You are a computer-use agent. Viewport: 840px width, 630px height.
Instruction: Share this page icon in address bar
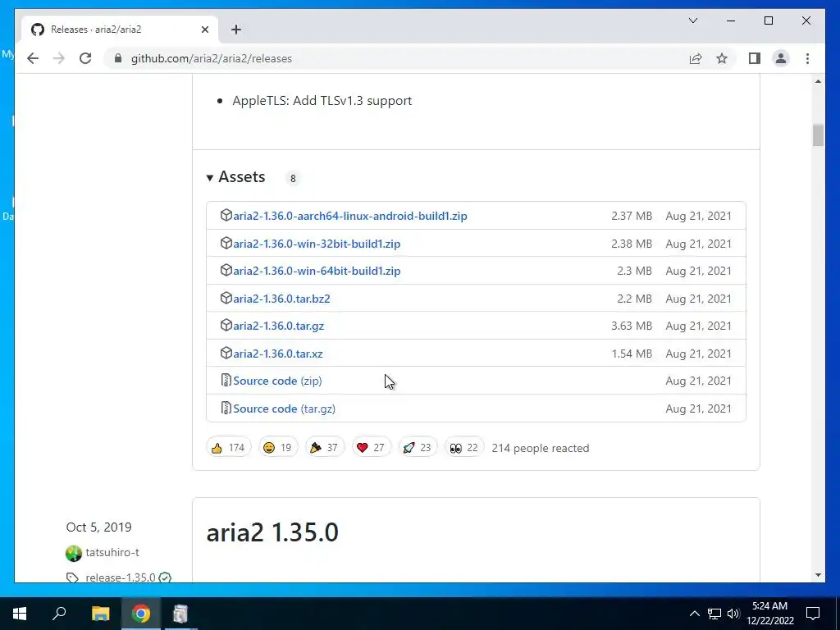pyautogui.click(x=696, y=58)
